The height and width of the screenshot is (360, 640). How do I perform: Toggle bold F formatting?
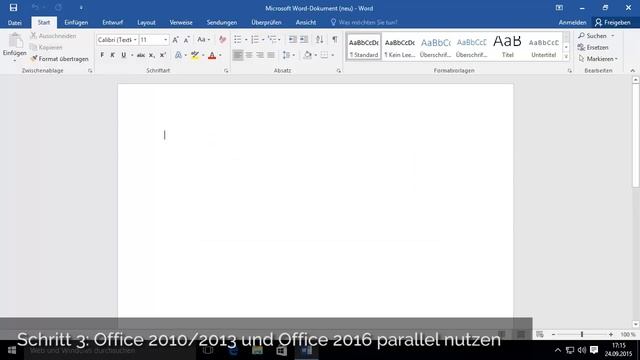tap(102, 55)
